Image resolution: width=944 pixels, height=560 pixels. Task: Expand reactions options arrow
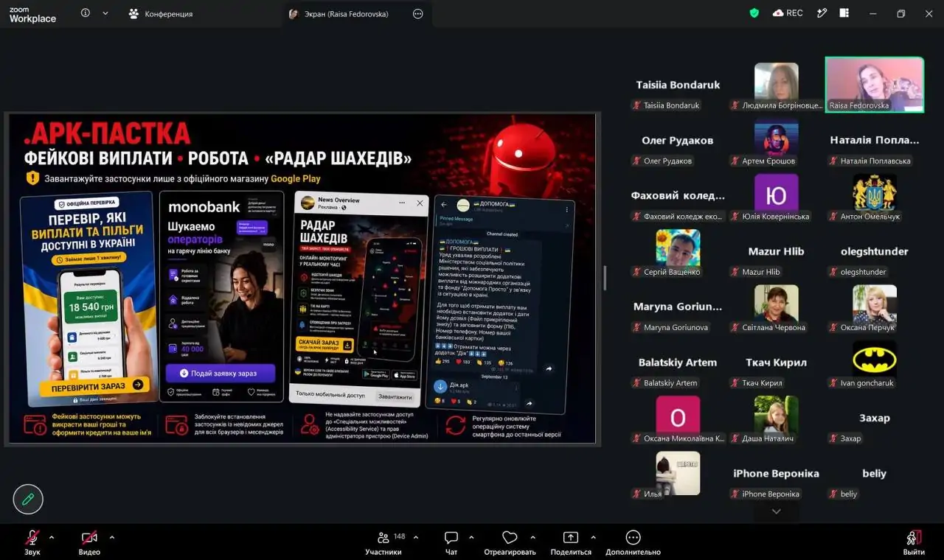[533, 537]
